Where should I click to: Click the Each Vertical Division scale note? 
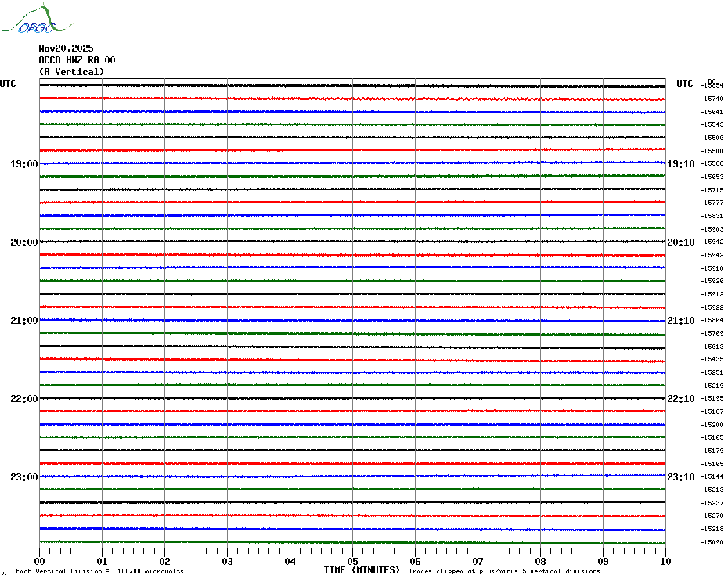pyautogui.click(x=99, y=571)
